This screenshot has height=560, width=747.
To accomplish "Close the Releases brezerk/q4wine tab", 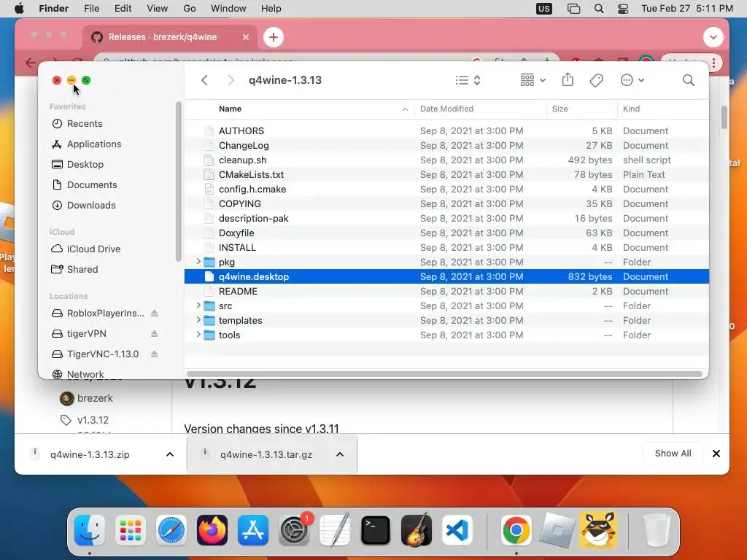I will click(x=245, y=37).
